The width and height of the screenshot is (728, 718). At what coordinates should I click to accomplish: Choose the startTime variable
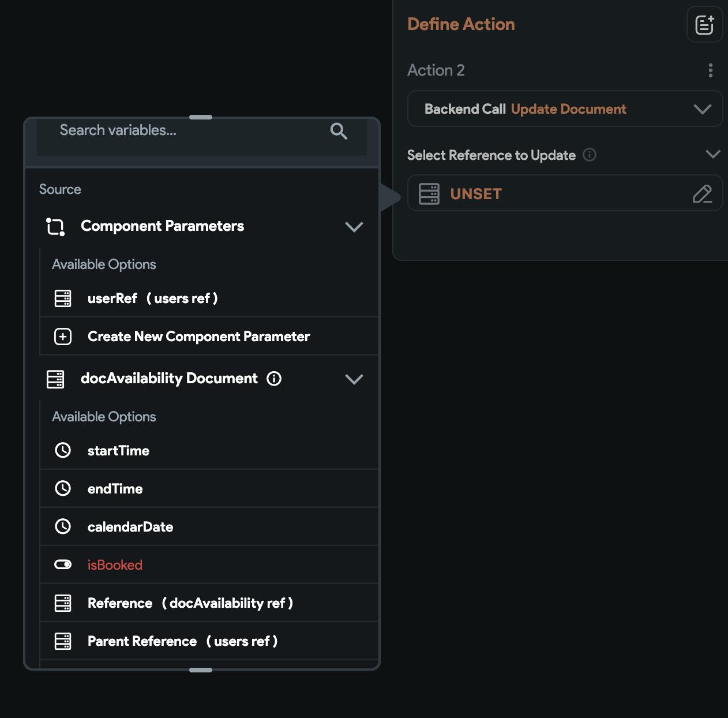coord(118,451)
